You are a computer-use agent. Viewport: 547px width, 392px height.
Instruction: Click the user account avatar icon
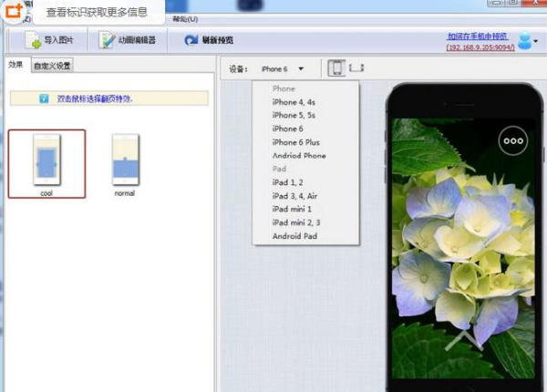pyautogui.click(x=526, y=40)
